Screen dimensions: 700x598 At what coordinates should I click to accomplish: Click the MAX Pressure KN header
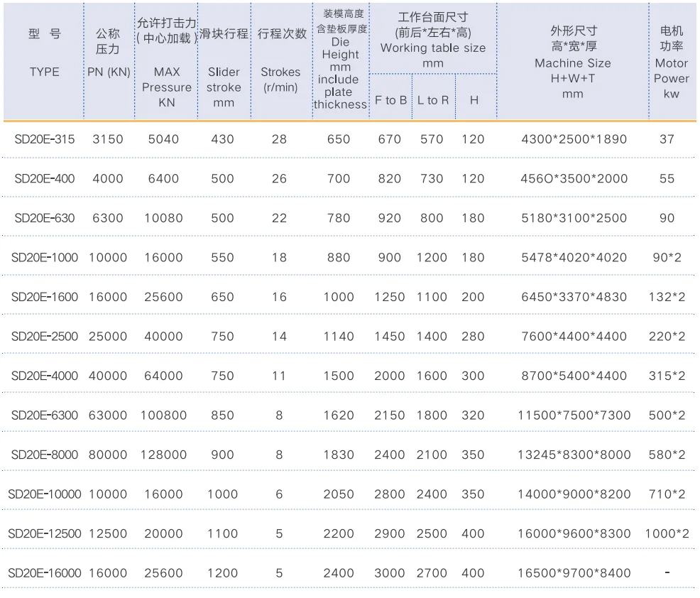tap(166, 87)
